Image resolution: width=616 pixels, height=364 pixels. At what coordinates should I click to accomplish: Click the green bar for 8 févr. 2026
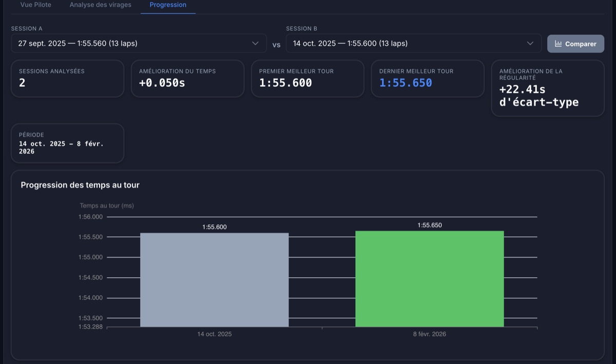[430, 279]
